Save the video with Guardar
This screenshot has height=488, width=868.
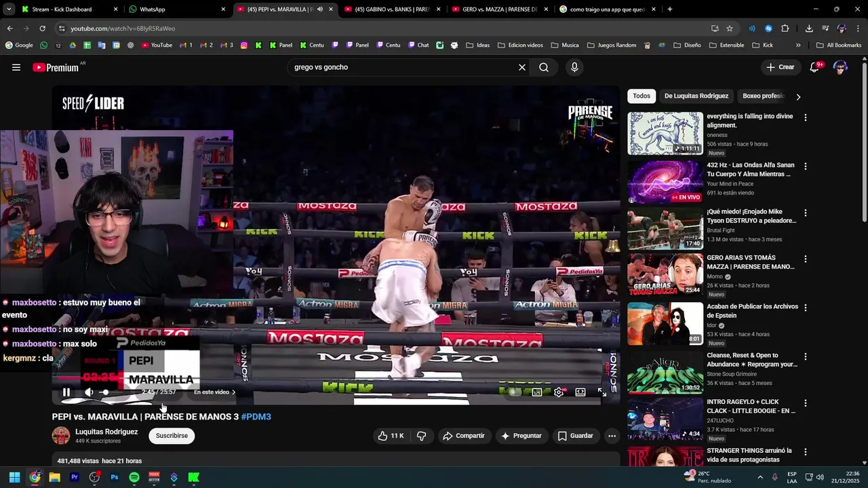(575, 436)
